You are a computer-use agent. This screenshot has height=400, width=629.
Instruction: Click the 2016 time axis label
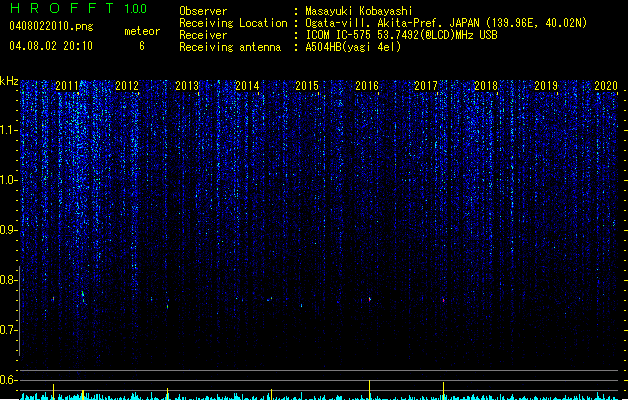pos(367,86)
